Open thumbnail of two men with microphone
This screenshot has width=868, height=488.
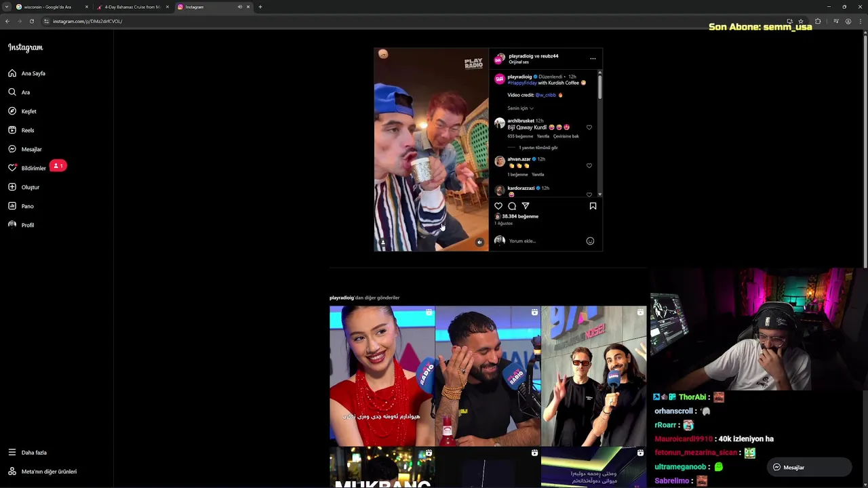594,376
